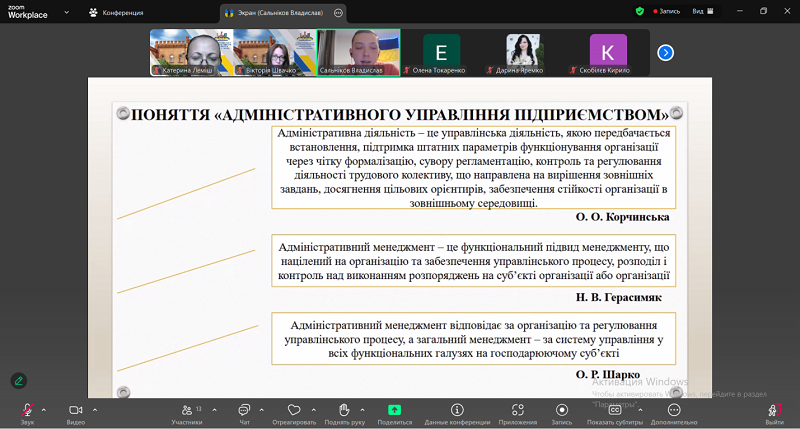800x429 pixels.
Task: Expand video options arrow next to Видео
Action: [95, 410]
